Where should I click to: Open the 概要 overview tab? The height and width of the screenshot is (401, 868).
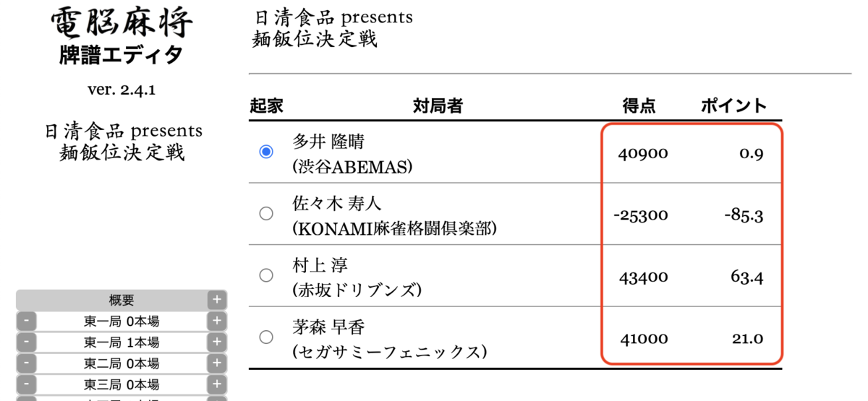click(x=122, y=301)
